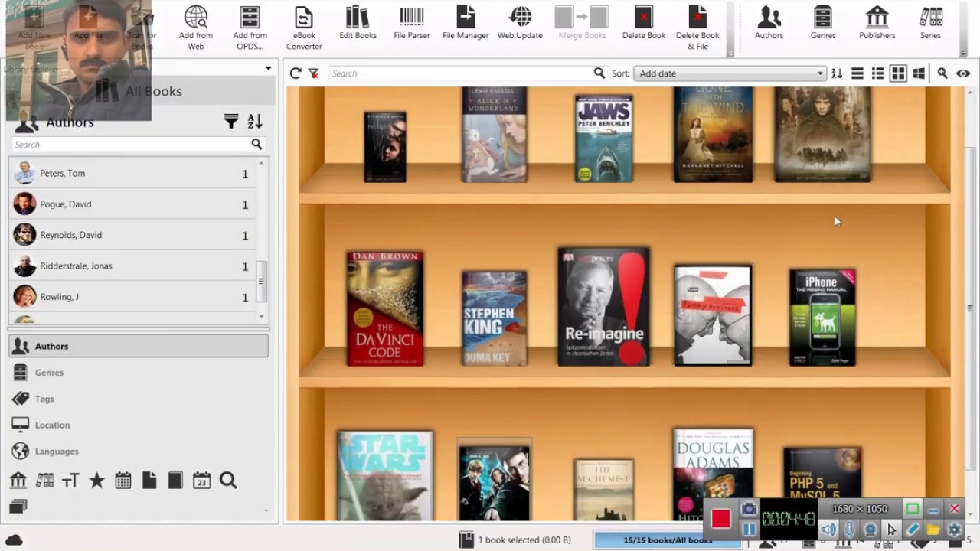Open Add from Web tool

click(196, 28)
